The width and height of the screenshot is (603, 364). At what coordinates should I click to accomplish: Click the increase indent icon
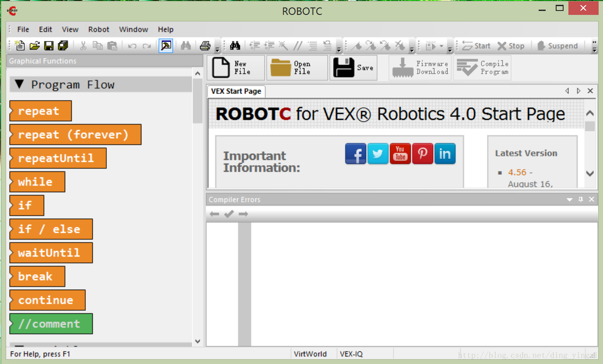pos(269,46)
